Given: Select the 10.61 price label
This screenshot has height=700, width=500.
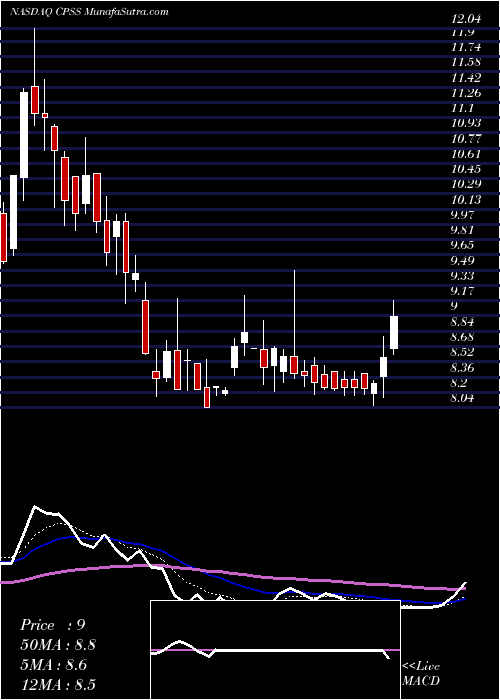Looking at the screenshot, I should click(x=466, y=154).
